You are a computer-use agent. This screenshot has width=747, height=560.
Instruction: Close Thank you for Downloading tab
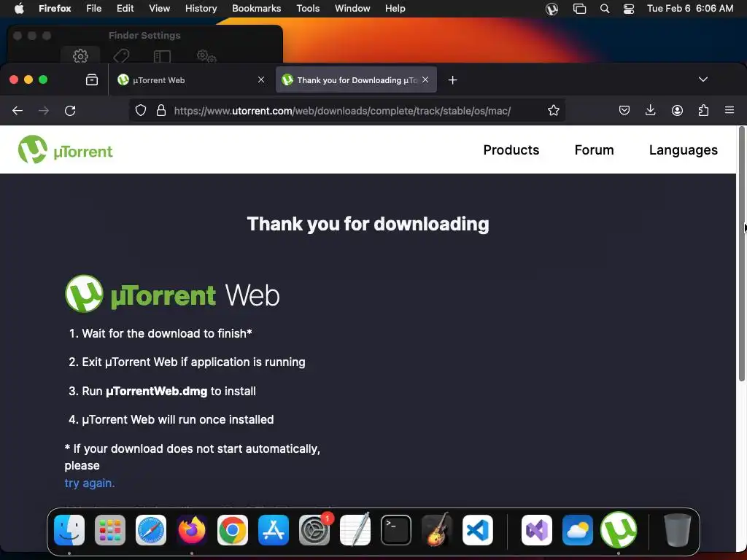click(x=425, y=79)
